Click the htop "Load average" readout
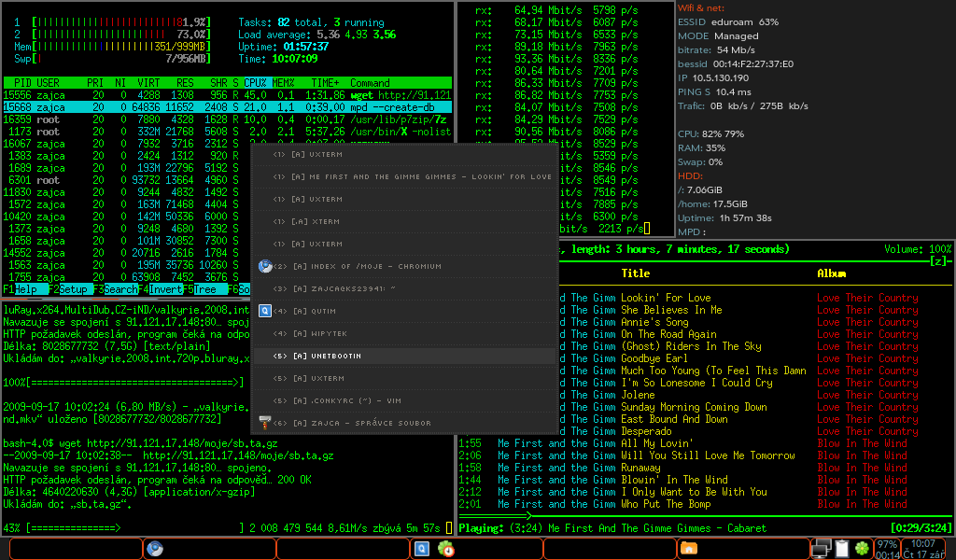956x560 pixels. (x=317, y=35)
